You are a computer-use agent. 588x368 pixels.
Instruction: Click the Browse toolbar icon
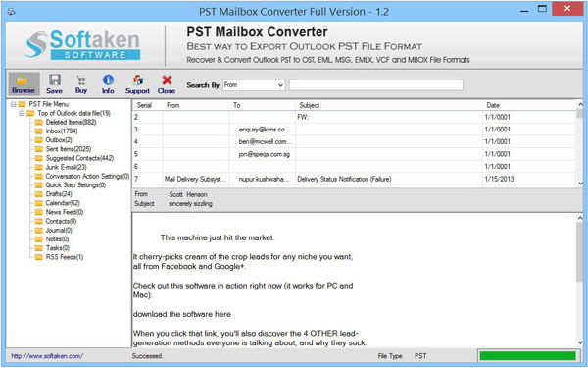(24, 83)
